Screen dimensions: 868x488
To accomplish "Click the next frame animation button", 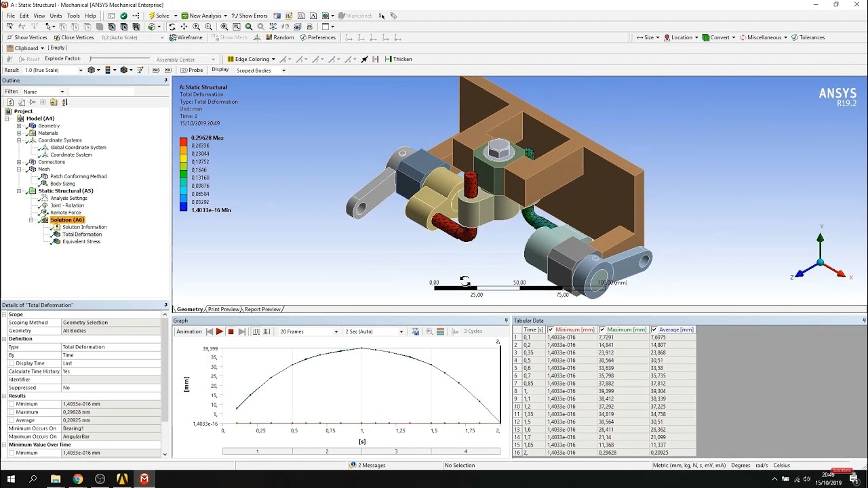I will tap(242, 331).
